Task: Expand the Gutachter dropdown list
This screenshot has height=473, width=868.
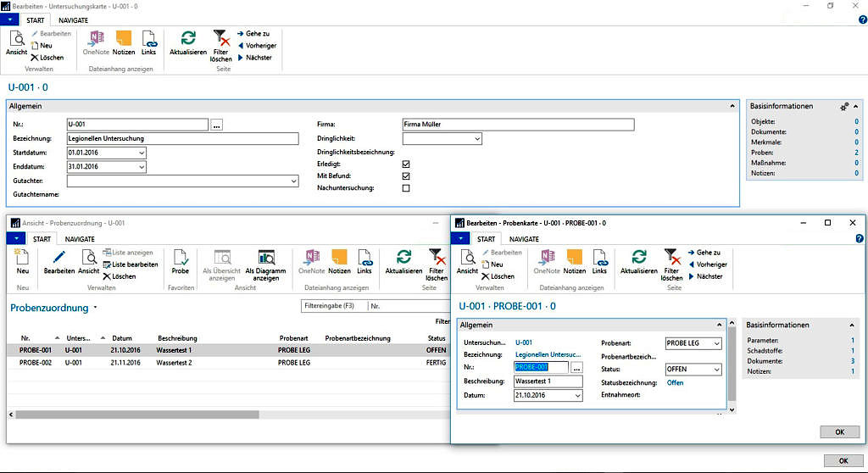Action: point(293,181)
